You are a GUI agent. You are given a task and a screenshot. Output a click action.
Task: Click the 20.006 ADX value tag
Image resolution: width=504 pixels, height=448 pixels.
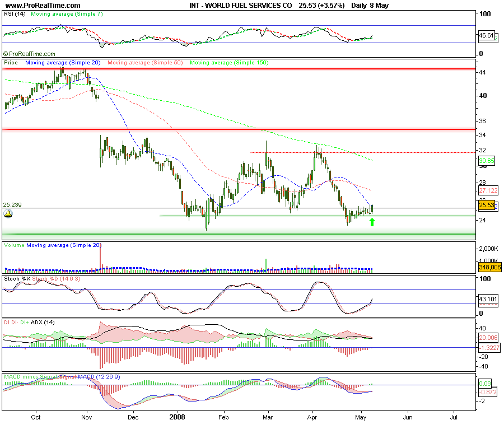point(488,338)
